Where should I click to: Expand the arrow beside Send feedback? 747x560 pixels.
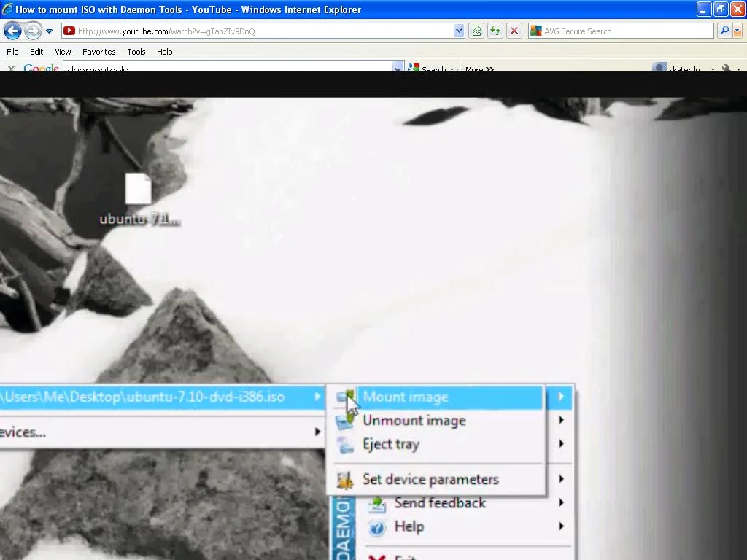click(561, 502)
